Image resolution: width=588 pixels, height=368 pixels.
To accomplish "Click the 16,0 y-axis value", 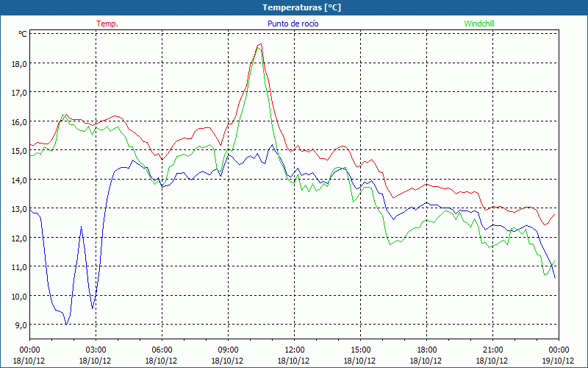I will tap(20, 121).
